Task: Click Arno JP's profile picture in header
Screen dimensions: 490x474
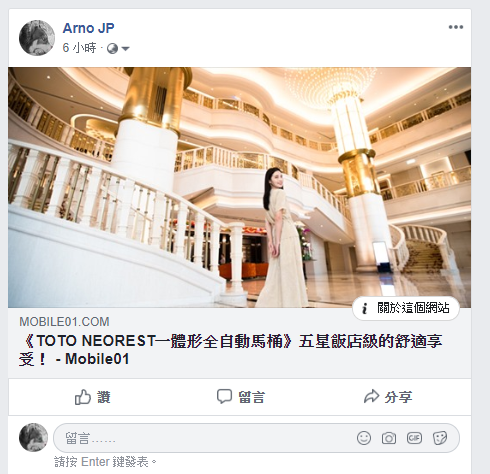Action: pos(37,37)
